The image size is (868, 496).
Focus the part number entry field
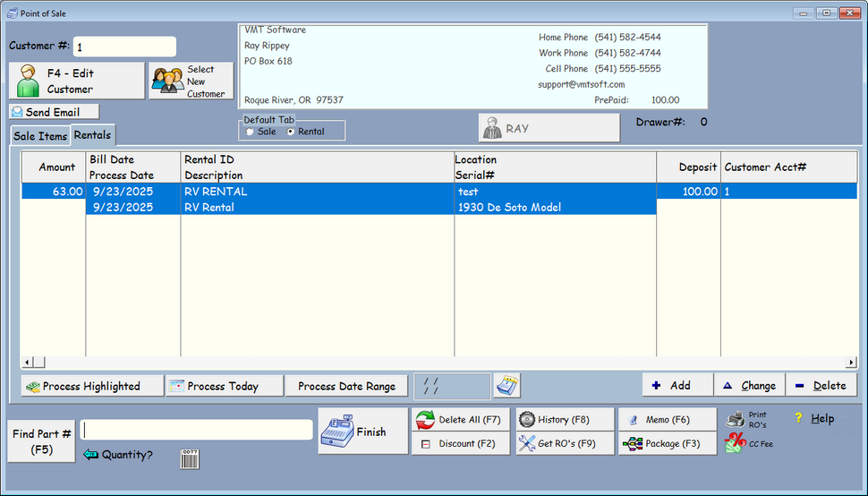pos(197,430)
